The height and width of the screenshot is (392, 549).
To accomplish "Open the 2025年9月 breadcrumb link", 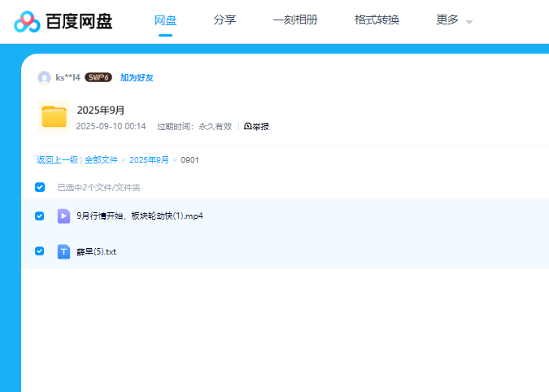I will [149, 160].
